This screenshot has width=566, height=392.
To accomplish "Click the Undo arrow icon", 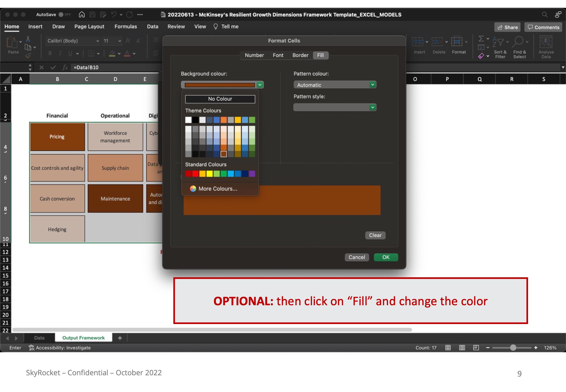I will pos(114,15).
